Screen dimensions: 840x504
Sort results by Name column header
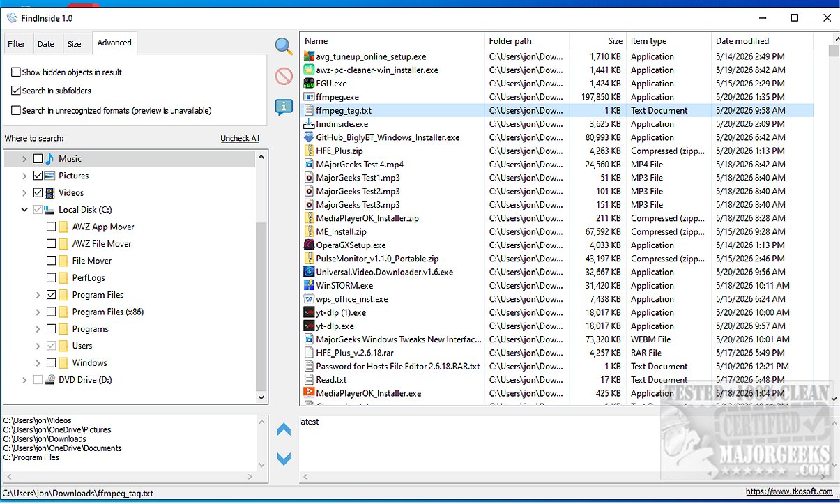pos(392,41)
